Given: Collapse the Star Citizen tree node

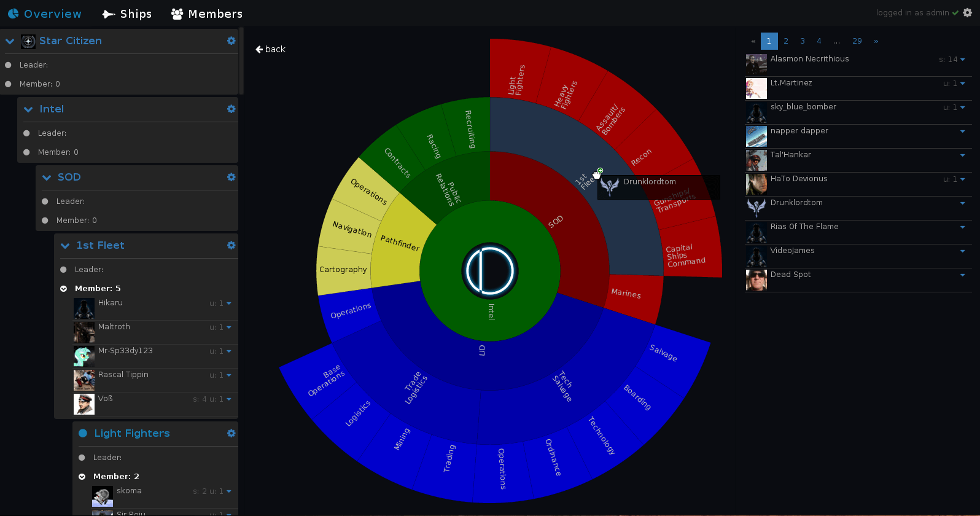Looking at the screenshot, I should coord(10,41).
